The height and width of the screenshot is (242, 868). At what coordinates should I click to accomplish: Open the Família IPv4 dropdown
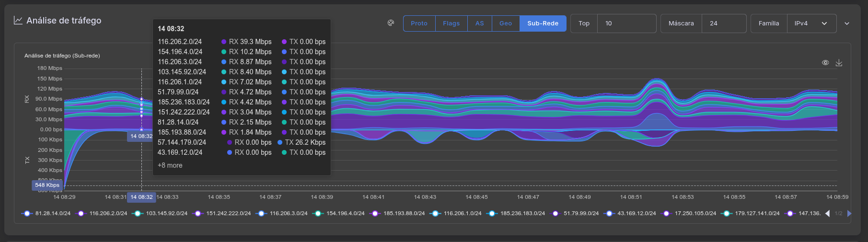click(x=811, y=23)
